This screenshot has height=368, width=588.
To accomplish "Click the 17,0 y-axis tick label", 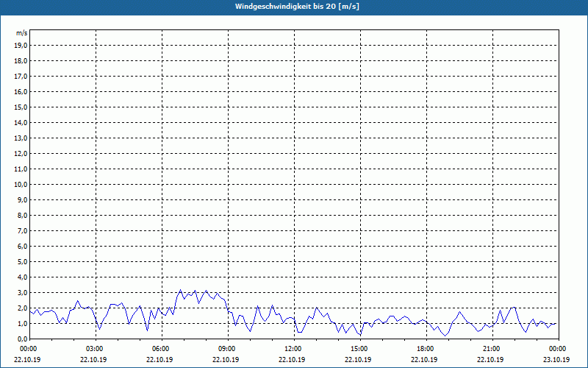I will click(22, 77).
